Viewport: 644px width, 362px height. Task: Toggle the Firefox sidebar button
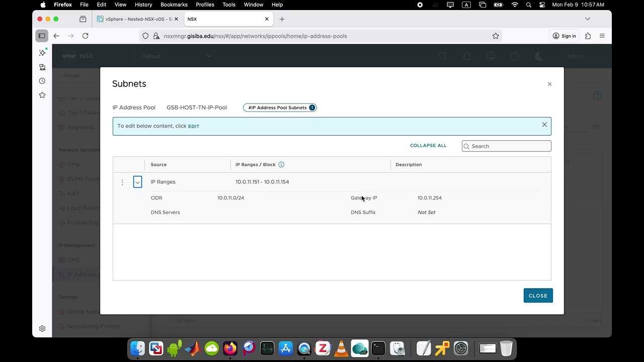click(x=42, y=36)
